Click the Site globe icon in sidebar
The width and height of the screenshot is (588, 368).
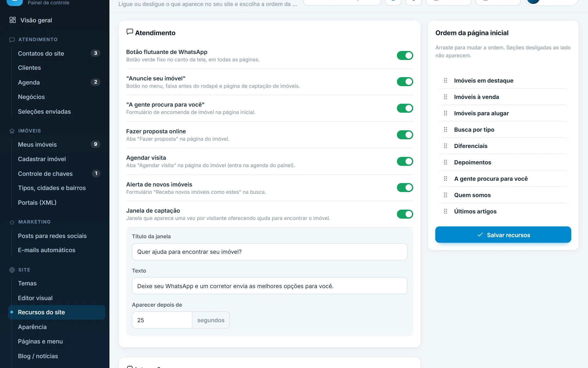[12, 270]
